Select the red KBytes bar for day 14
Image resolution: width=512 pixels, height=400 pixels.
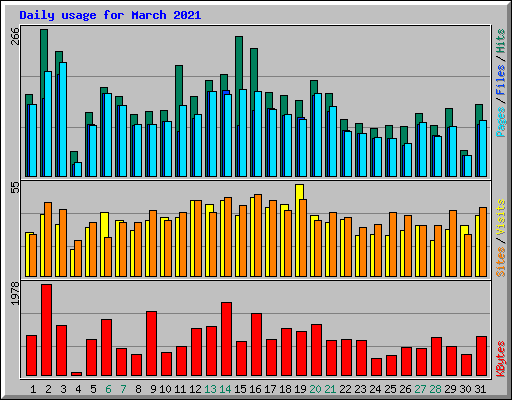(227, 339)
